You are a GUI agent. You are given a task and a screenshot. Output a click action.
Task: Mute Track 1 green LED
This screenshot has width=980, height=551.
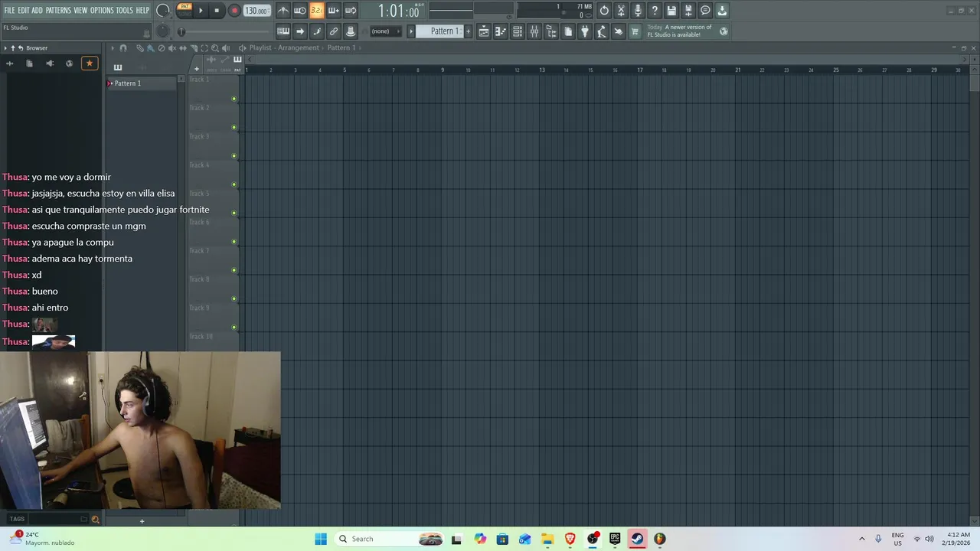[234, 99]
